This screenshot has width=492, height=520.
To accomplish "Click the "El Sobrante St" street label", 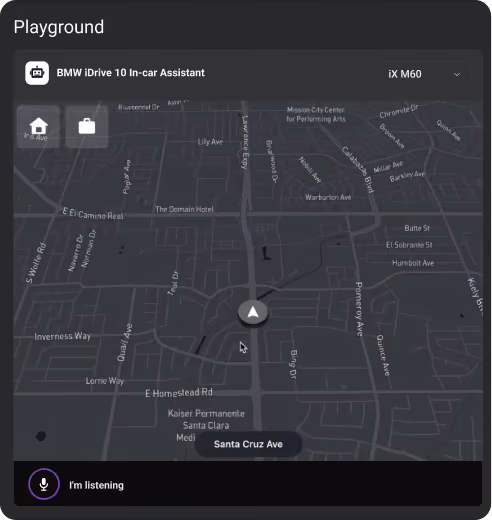I will [x=409, y=245].
